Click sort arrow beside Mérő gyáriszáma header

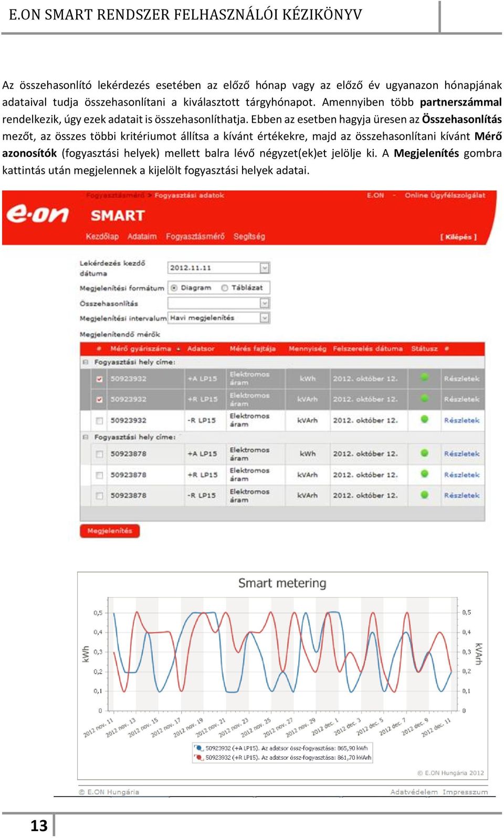178,349
